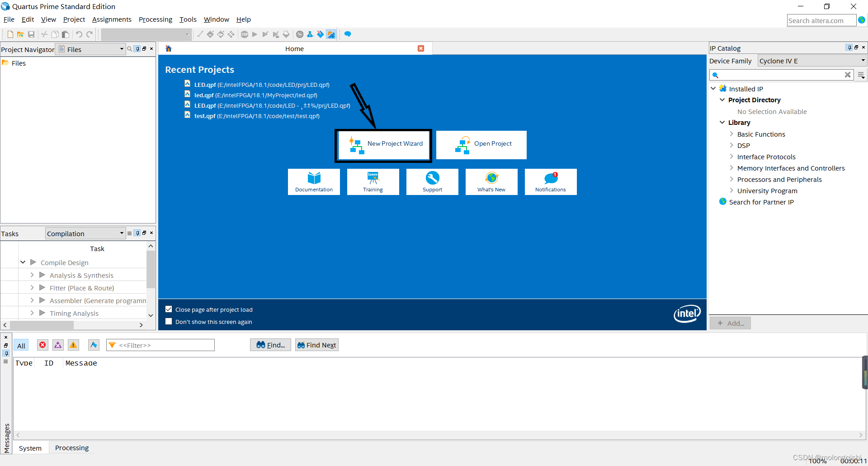The image size is (868, 466).
Task: Click the Find... button
Action: 270,345
